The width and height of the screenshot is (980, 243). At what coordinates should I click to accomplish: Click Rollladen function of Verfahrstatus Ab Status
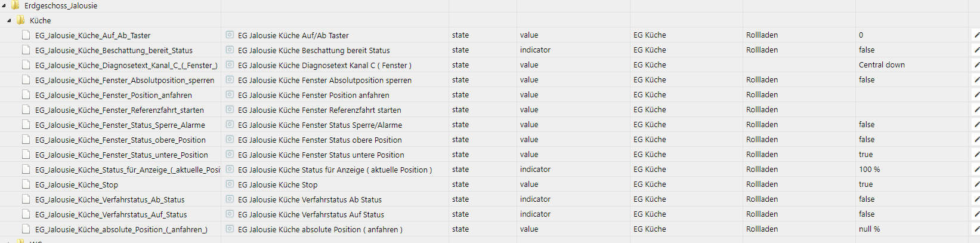tap(762, 199)
